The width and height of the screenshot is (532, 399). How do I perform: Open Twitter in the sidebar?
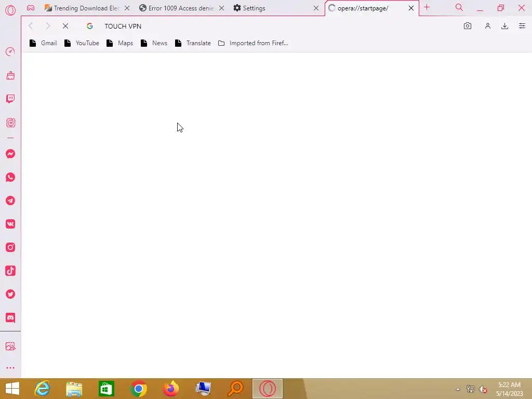10,294
